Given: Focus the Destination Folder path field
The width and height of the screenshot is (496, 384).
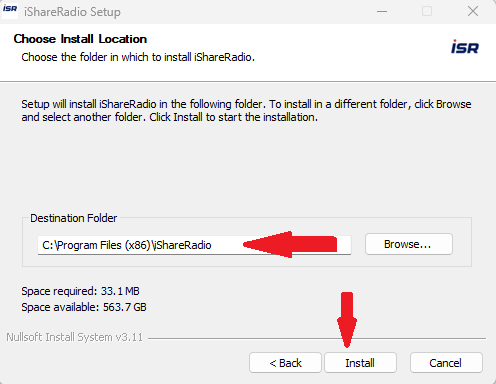Looking at the screenshot, I should pyautogui.click(x=194, y=245).
